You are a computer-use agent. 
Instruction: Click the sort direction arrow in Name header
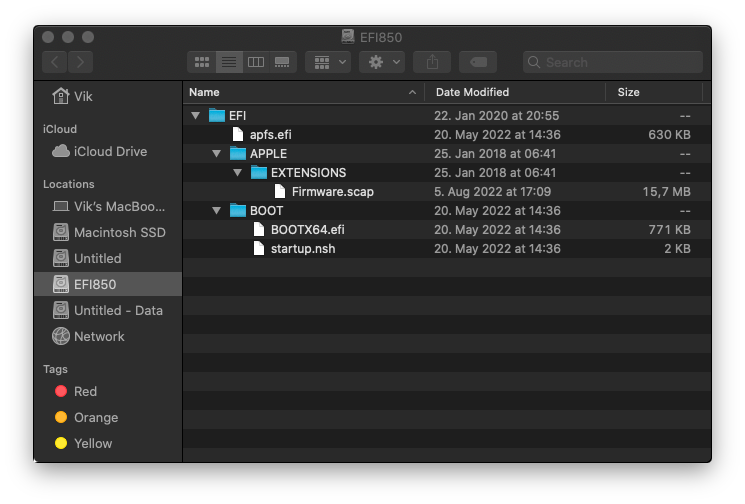coord(412,92)
